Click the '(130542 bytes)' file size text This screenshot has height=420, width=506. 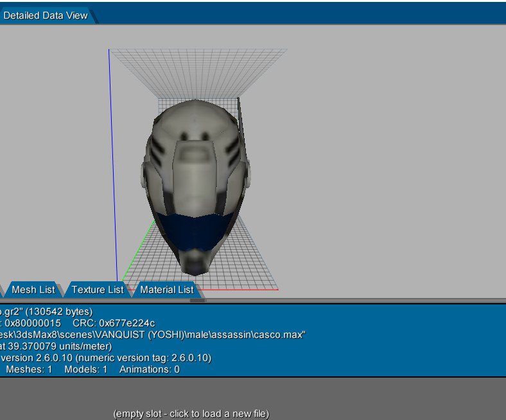59,311
